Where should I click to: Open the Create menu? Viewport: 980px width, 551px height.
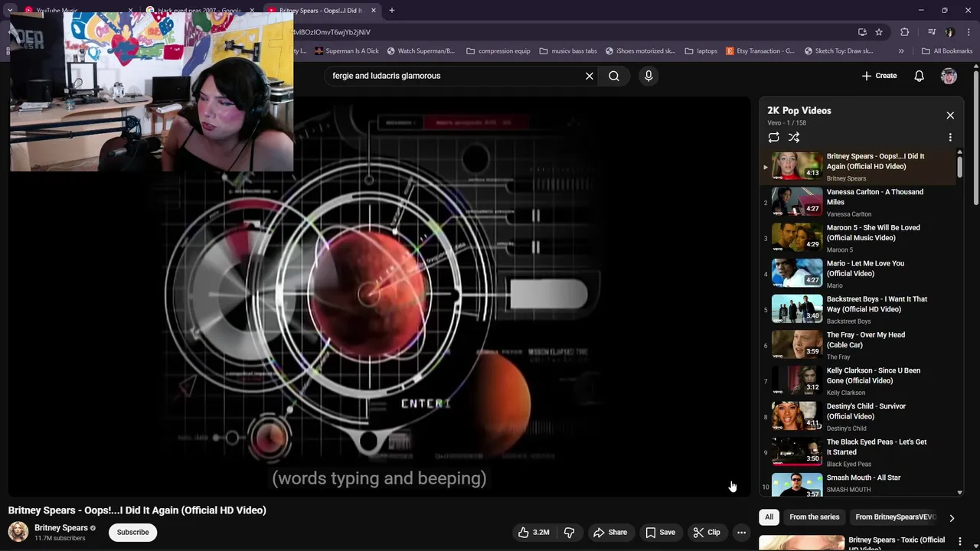click(879, 76)
